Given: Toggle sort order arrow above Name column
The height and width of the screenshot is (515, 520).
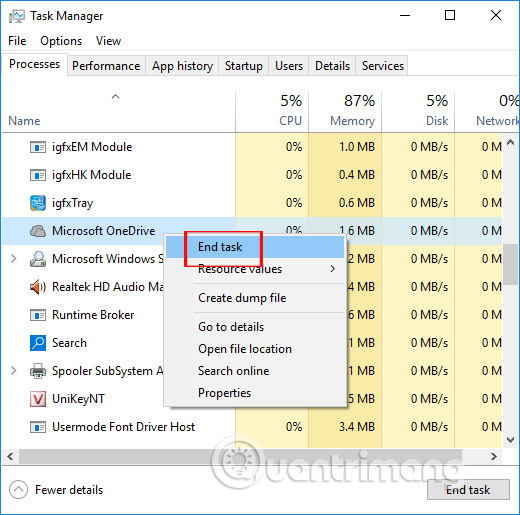Looking at the screenshot, I should pyautogui.click(x=115, y=97).
